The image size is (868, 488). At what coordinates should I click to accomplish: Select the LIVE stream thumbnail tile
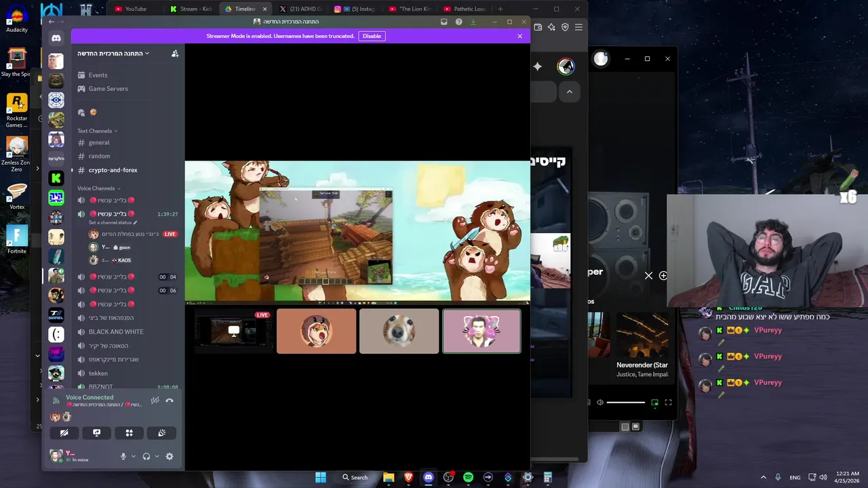coord(233,331)
